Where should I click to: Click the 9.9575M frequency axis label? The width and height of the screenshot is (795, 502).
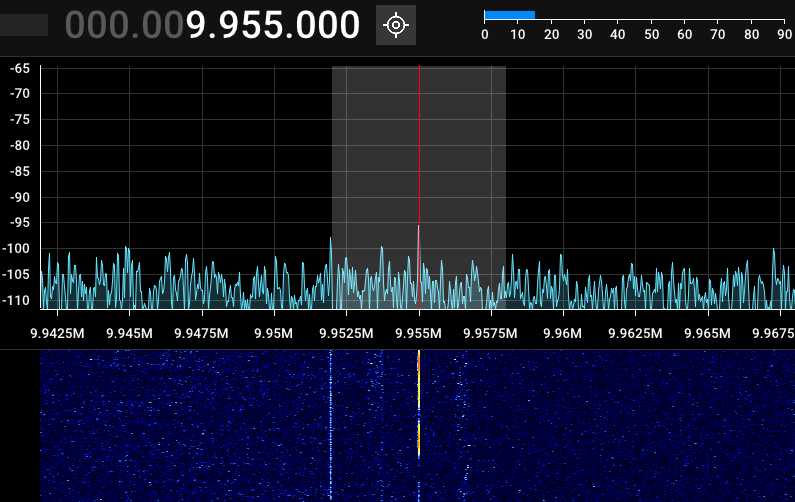pos(490,333)
